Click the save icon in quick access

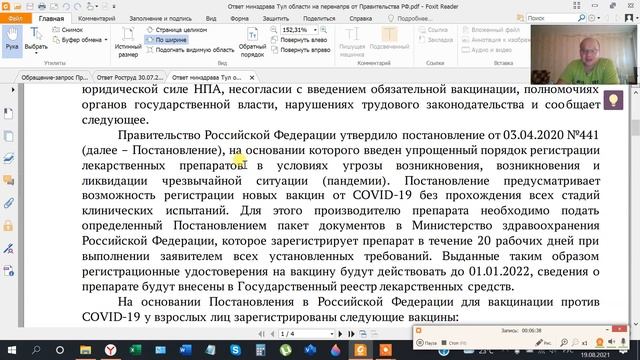(30, 6)
